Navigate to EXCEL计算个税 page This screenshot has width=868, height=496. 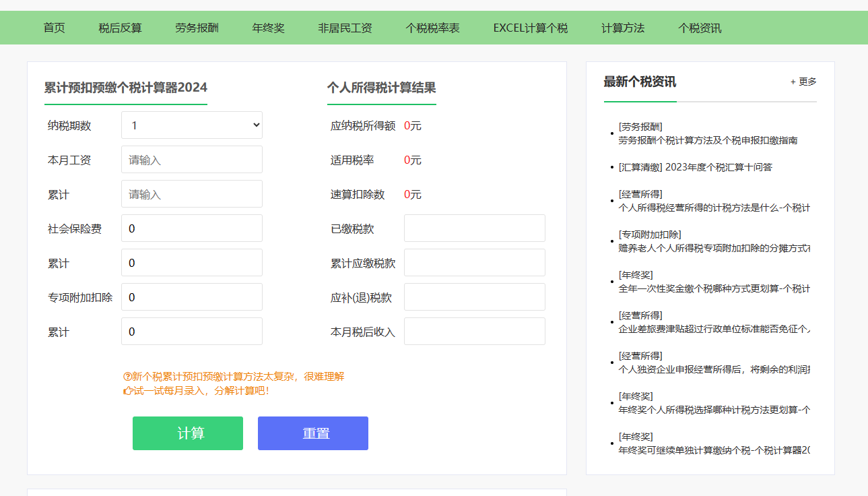pyautogui.click(x=530, y=28)
